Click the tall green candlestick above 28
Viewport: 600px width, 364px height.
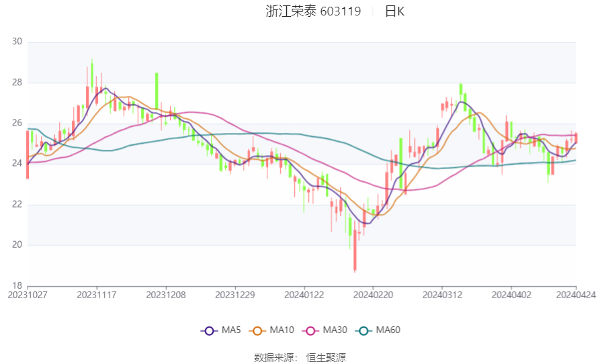pyautogui.click(x=157, y=87)
